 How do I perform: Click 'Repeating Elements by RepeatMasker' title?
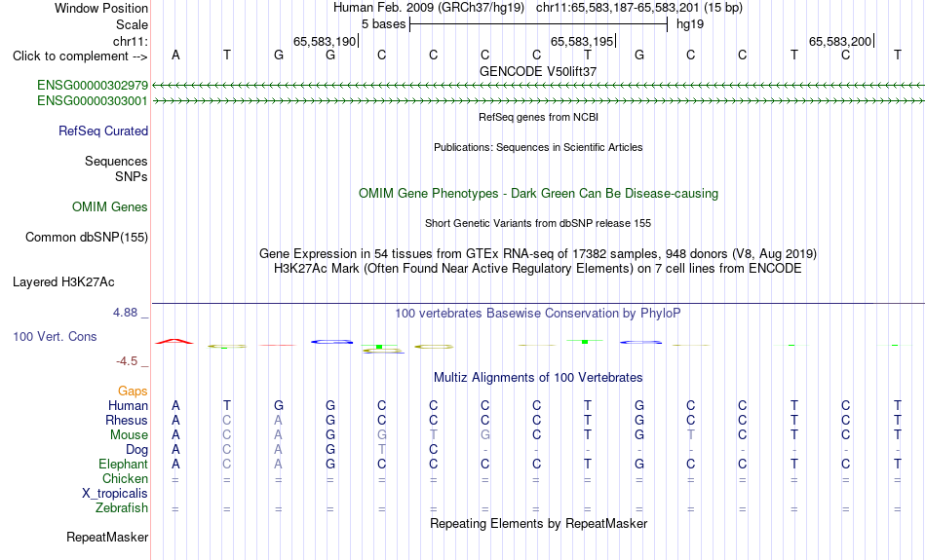539,524
